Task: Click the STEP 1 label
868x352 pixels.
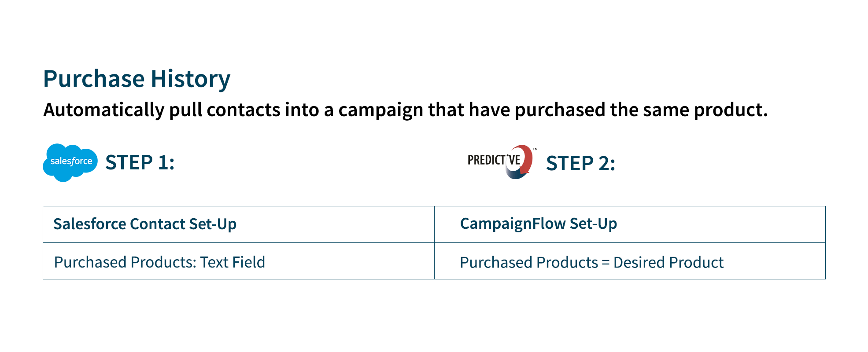Action: (x=140, y=162)
